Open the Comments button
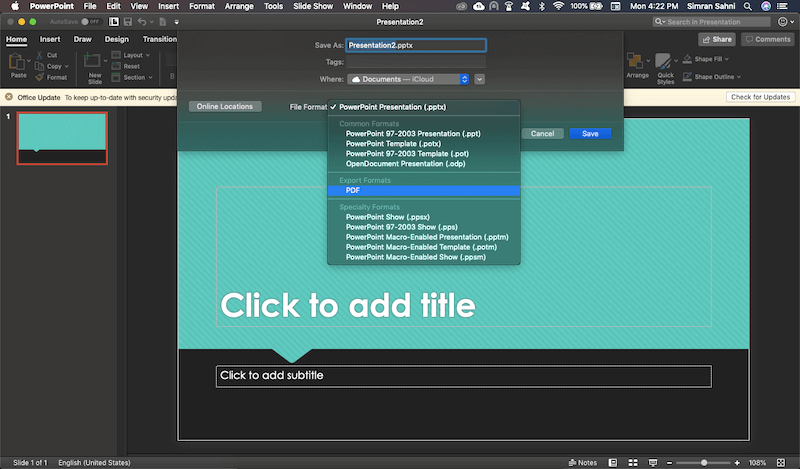 [x=768, y=39]
